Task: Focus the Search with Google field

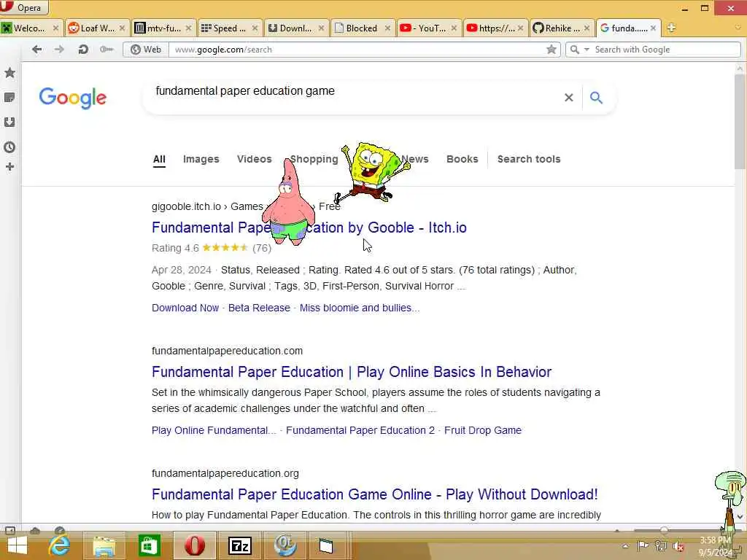Action: 665,50
